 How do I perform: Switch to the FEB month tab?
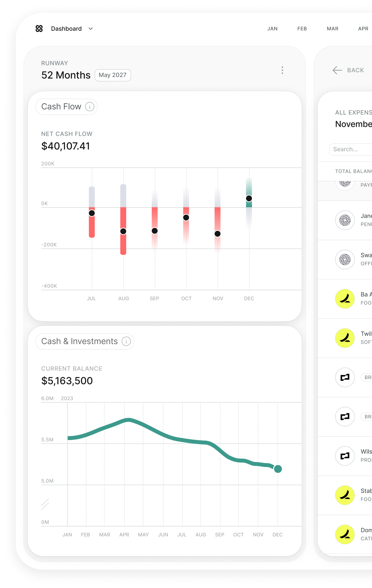pyautogui.click(x=302, y=29)
